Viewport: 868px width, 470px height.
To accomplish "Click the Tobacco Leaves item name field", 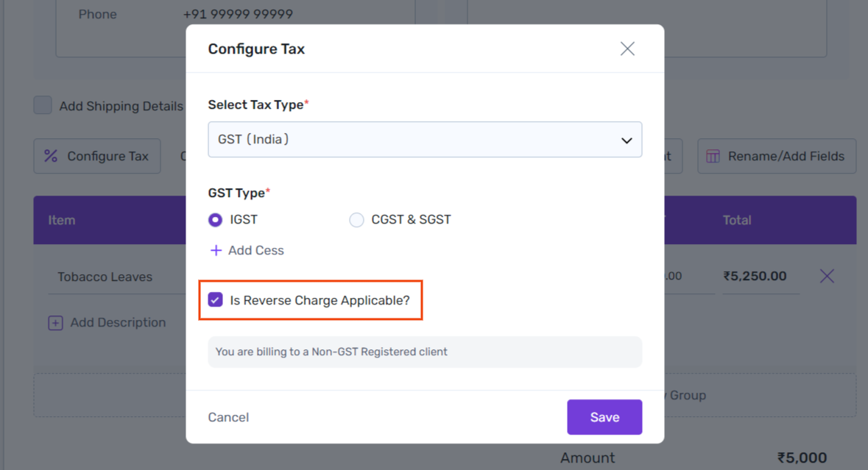I will 117,277.
